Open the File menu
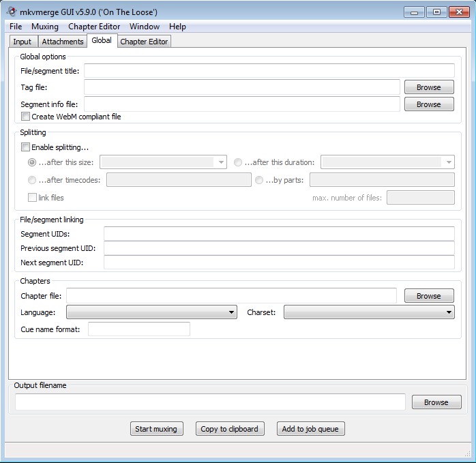This screenshot has height=463, width=476. point(16,27)
